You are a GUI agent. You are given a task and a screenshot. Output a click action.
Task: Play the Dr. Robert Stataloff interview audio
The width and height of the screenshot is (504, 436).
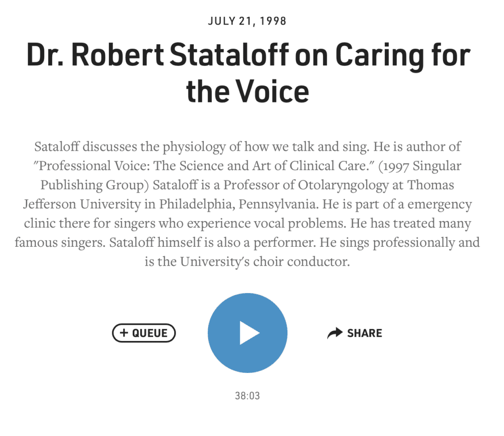point(247,333)
